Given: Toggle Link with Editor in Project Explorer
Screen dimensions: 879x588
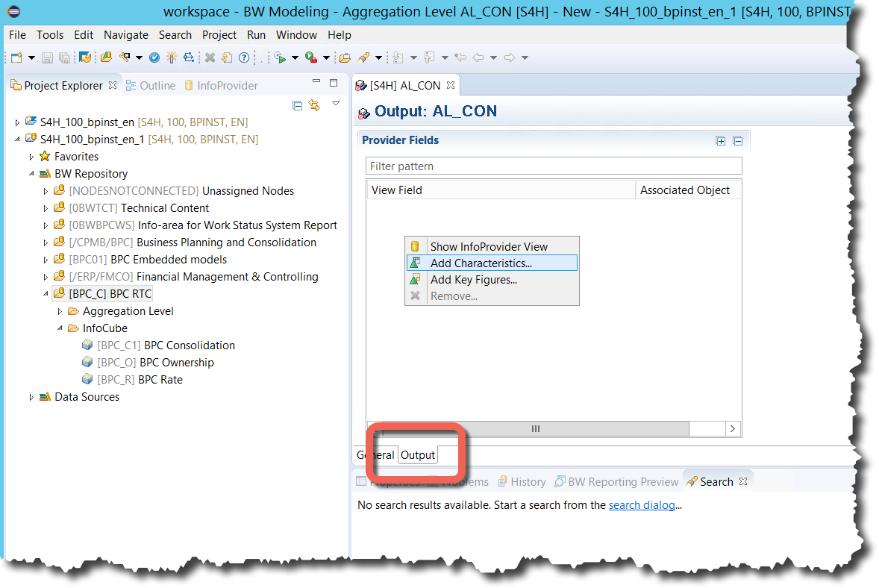Looking at the screenshot, I should point(314,105).
